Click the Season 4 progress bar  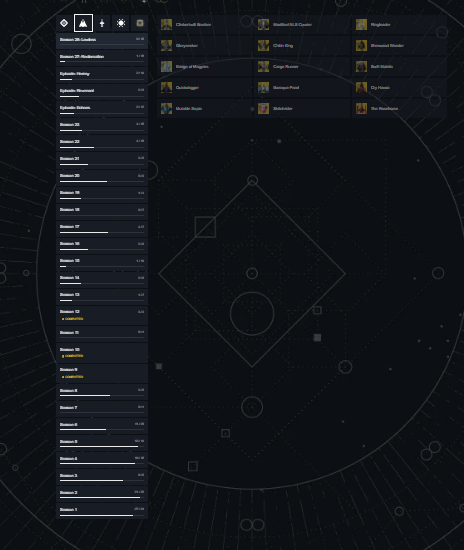[102, 463]
